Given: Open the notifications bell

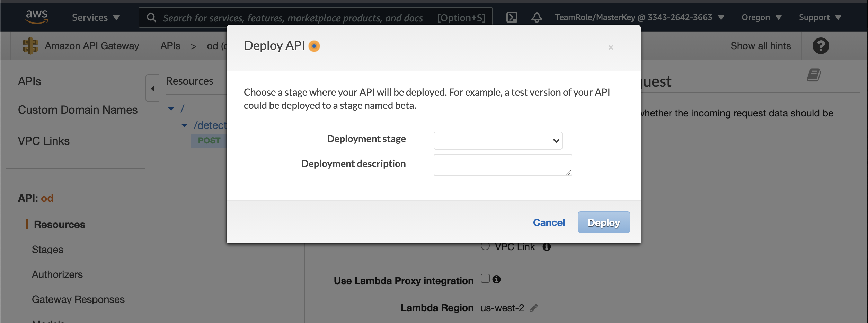Looking at the screenshot, I should 537,17.
